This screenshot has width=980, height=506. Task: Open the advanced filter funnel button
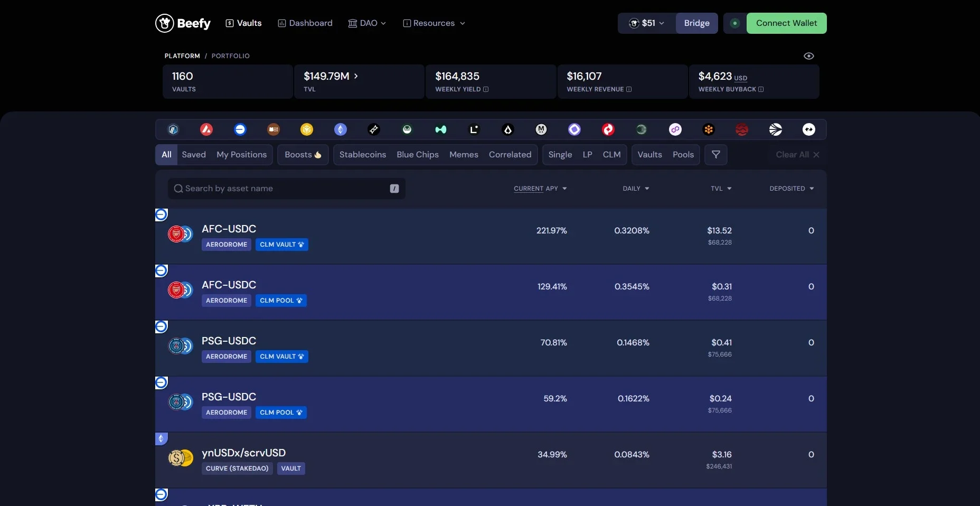click(716, 155)
